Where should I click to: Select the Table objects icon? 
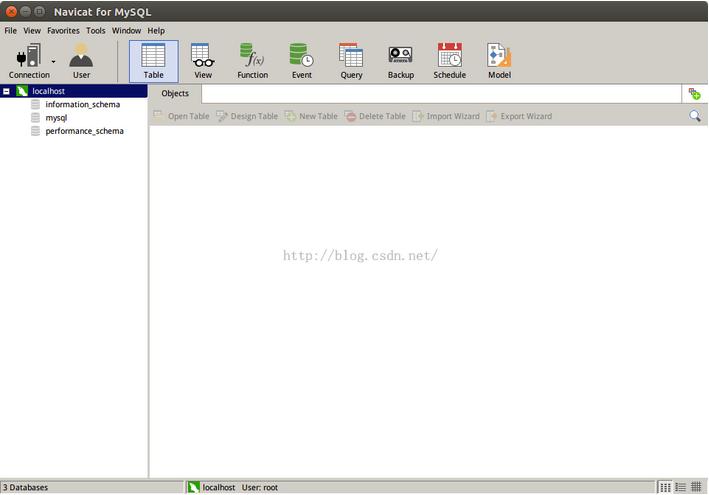coord(154,61)
